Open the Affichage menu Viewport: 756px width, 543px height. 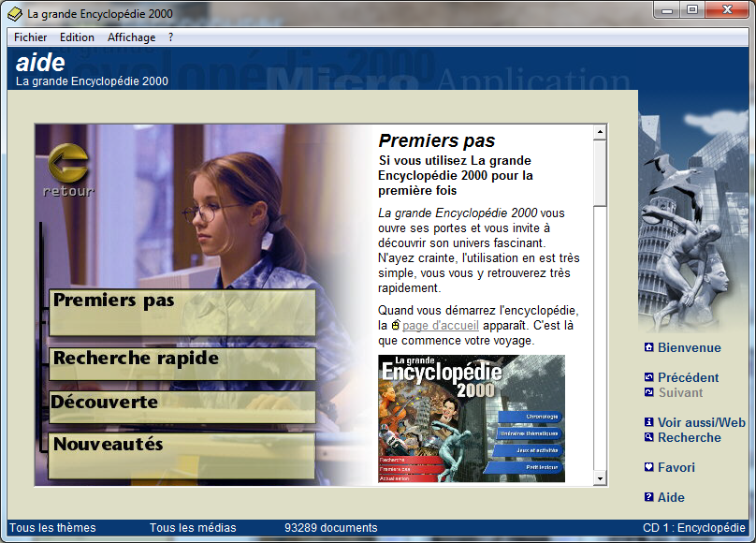[132, 37]
